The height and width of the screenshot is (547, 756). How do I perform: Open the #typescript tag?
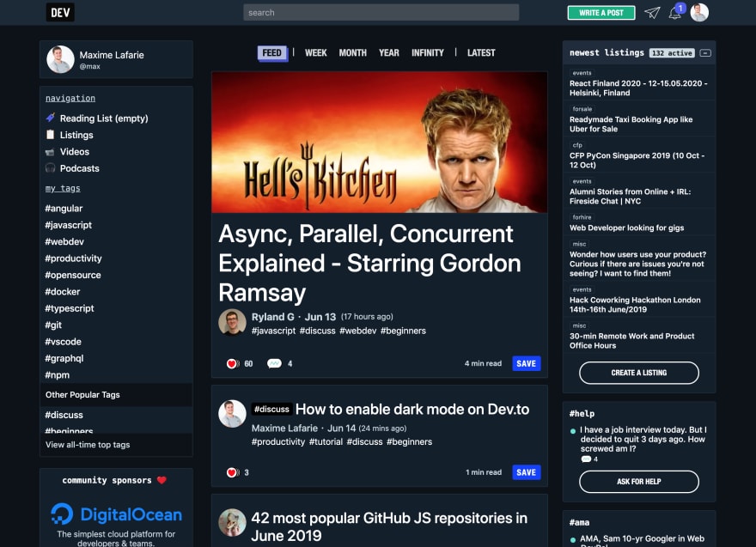(70, 308)
